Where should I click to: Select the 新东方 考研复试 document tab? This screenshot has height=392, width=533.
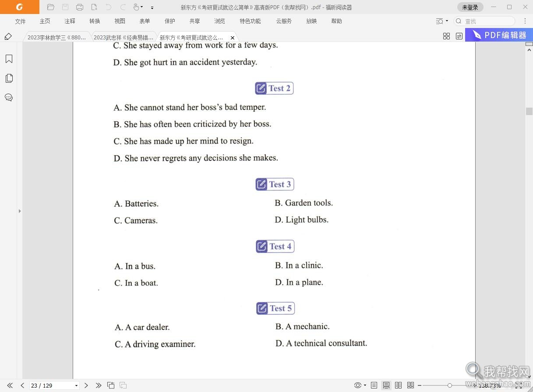(191, 37)
